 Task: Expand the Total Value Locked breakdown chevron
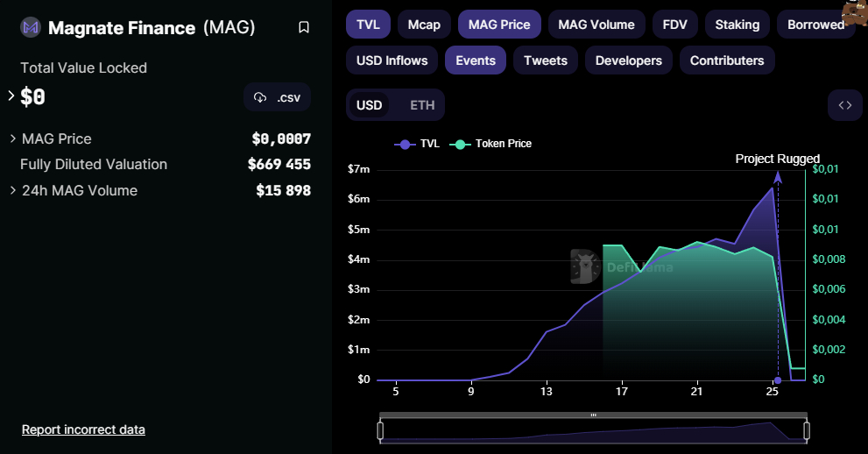coord(11,96)
